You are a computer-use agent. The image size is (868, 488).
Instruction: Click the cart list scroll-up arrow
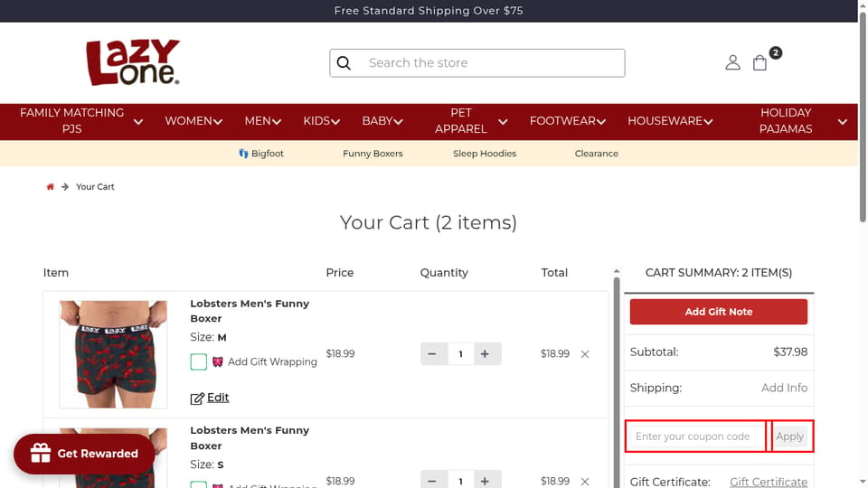coord(617,271)
